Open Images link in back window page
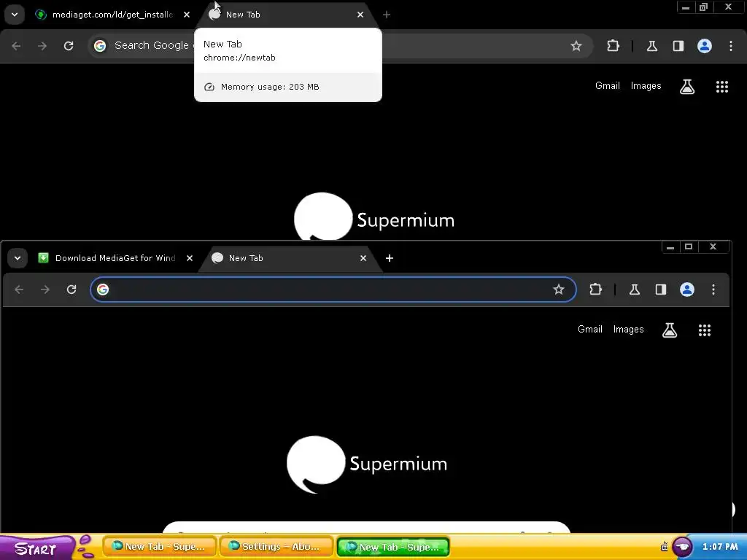This screenshot has height=560, width=747. [646, 86]
